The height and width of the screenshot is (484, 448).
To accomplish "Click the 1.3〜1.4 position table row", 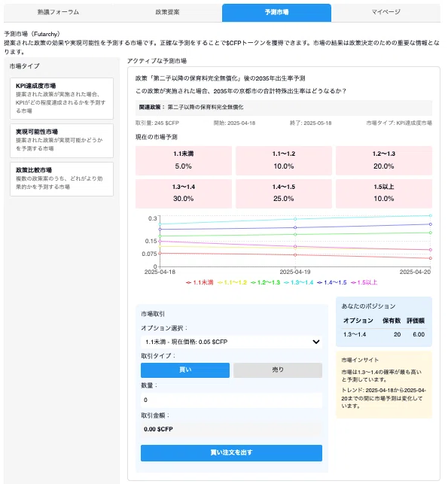I will [x=384, y=334].
